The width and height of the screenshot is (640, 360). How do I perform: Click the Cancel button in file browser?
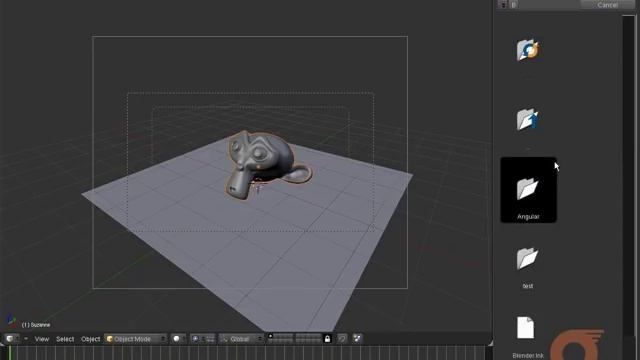[x=607, y=4]
